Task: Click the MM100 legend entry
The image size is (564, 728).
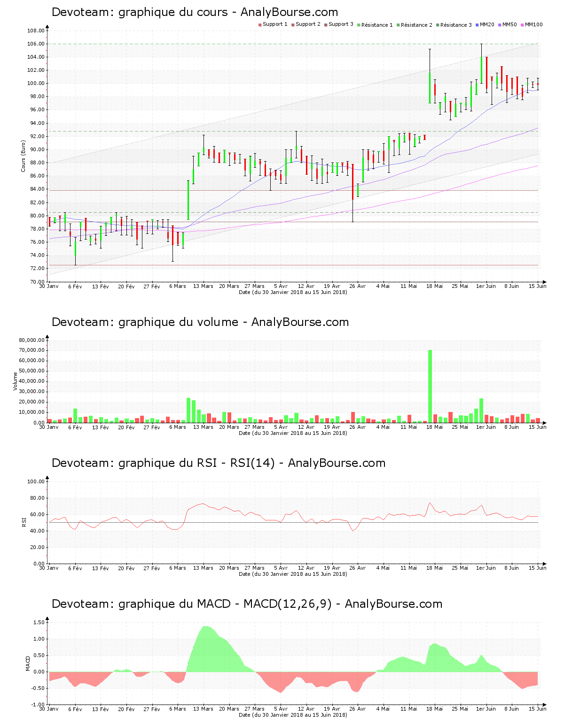Action: 532,24
